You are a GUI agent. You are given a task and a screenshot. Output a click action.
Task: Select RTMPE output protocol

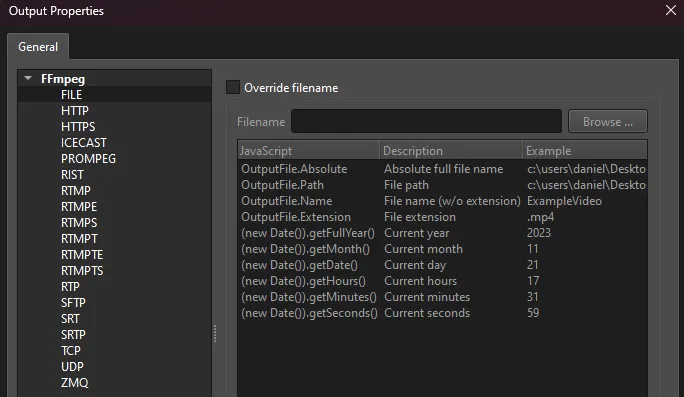pyautogui.click(x=114, y=207)
